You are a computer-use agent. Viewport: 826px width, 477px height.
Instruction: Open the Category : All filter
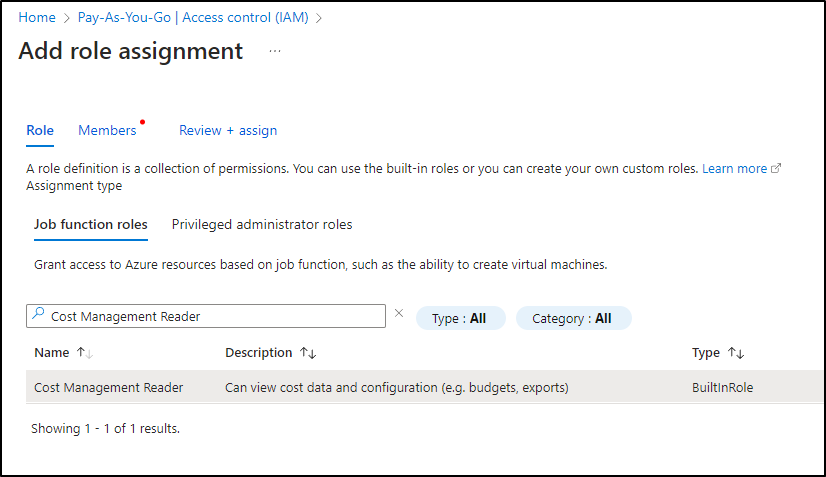[573, 318]
